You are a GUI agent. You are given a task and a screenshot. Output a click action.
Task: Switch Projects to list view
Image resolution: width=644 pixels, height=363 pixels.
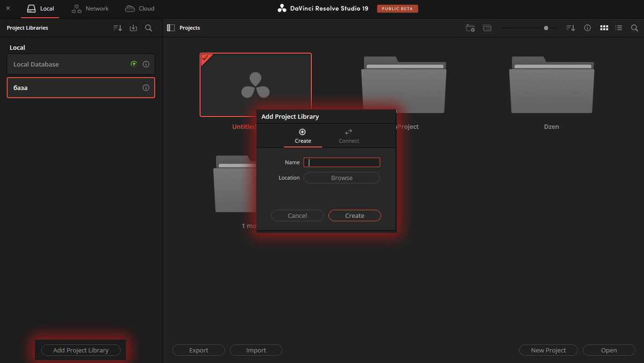click(x=619, y=28)
